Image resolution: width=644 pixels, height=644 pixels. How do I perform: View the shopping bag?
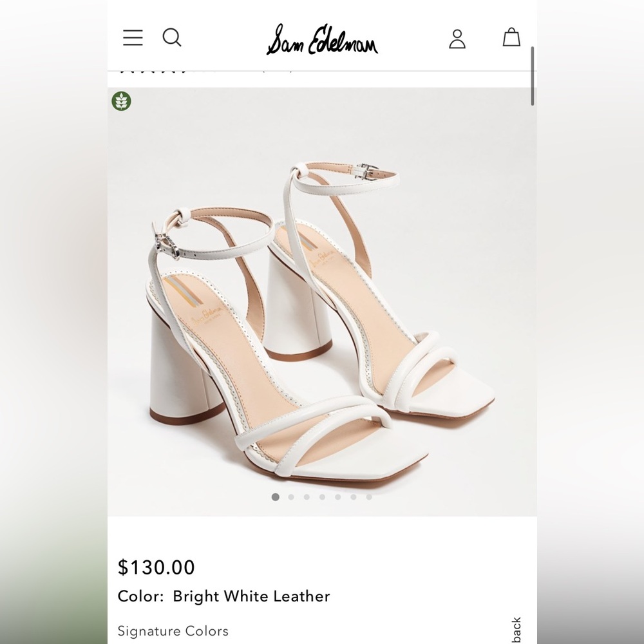[x=512, y=37]
